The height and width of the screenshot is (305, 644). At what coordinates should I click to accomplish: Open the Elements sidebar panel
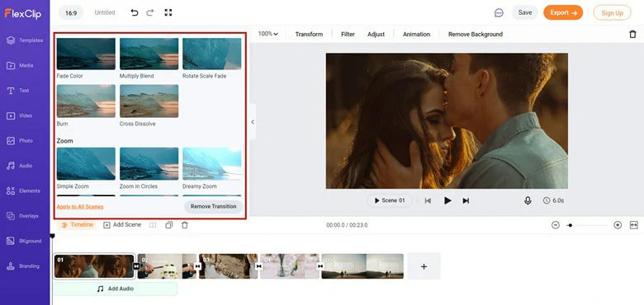point(23,190)
